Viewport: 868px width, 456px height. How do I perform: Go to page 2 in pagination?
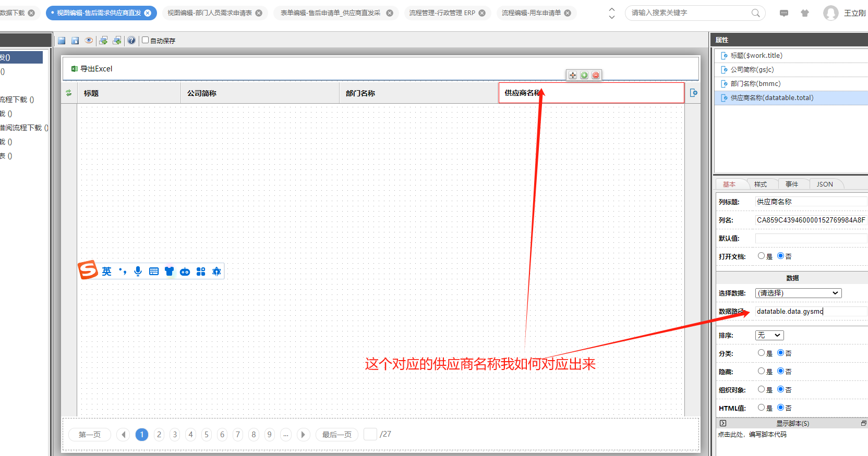coord(159,435)
